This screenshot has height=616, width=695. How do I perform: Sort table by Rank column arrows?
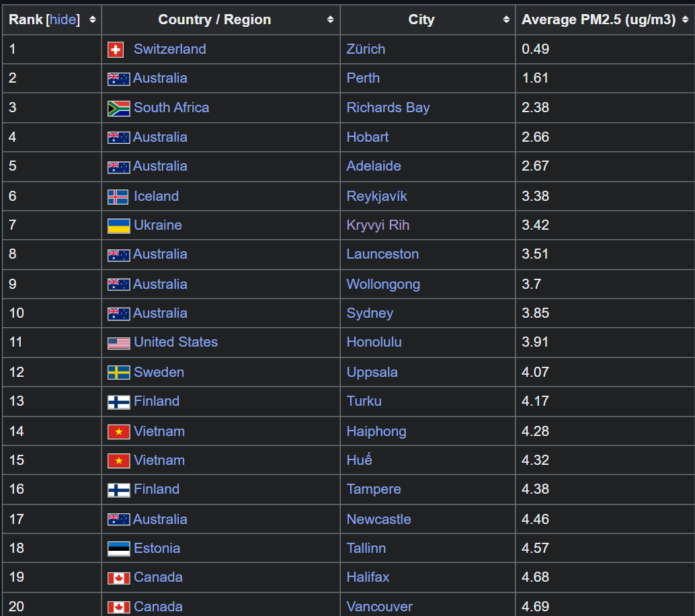tap(92, 19)
